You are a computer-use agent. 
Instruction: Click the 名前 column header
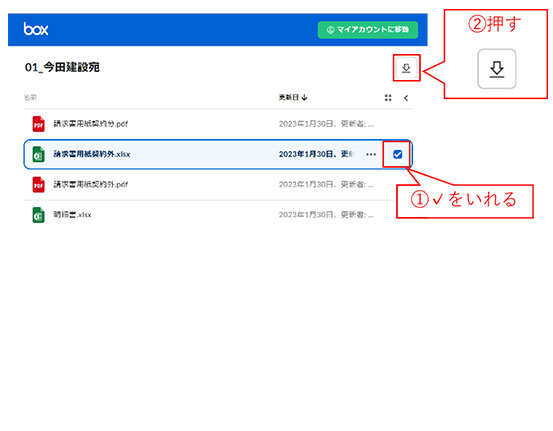[30, 97]
